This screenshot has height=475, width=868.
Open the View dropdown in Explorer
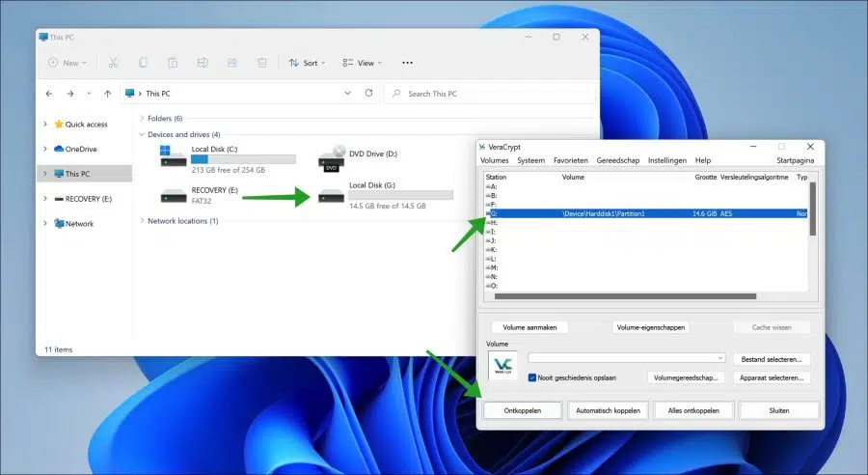pos(362,63)
